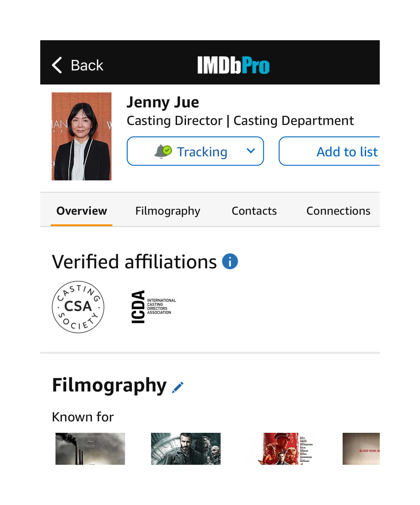Viewport: 420px width, 505px height.
Task: Open the Contacts tab
Action: [x=254, y=211]
